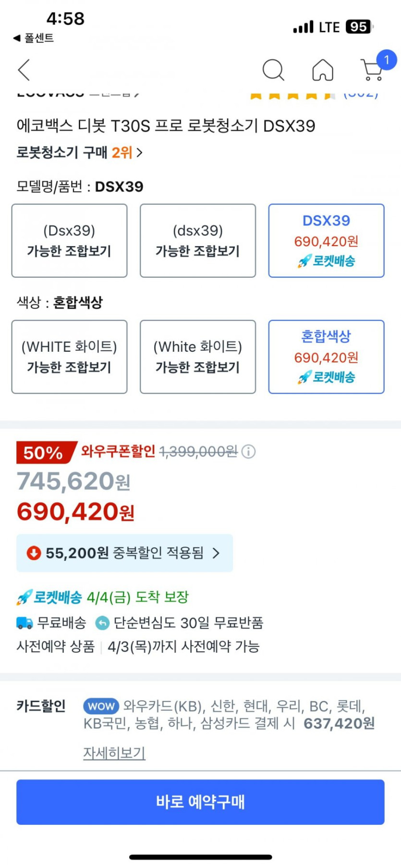Tap the WOW card badge
Image resolution: width=401 pixels, height=868 pixels.
click(101, 706)
